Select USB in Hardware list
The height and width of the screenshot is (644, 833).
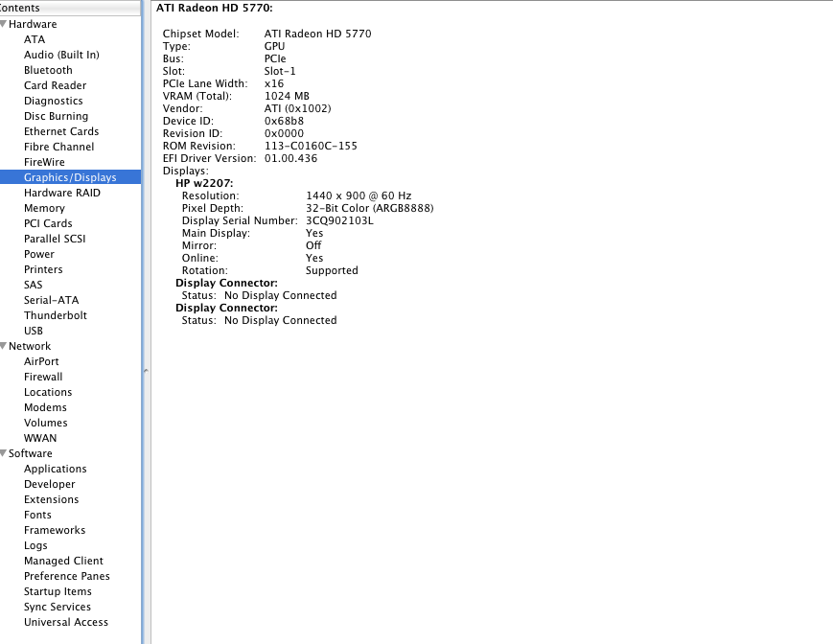click(x=34, y=331)
